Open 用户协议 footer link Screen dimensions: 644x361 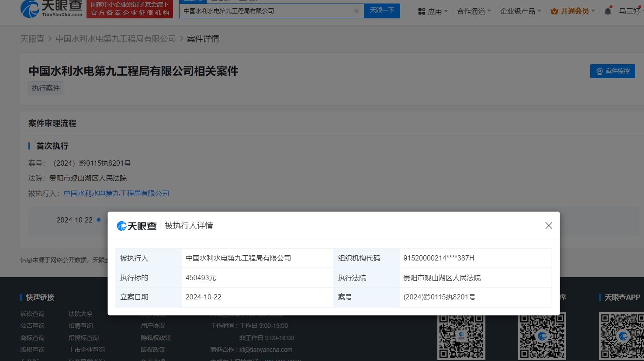pos(153,326)
